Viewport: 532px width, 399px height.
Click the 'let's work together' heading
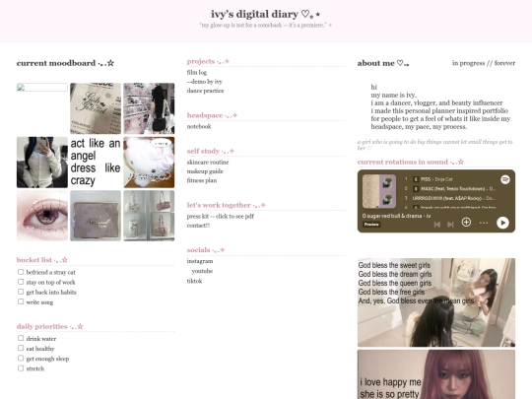(x=226, y=205)
